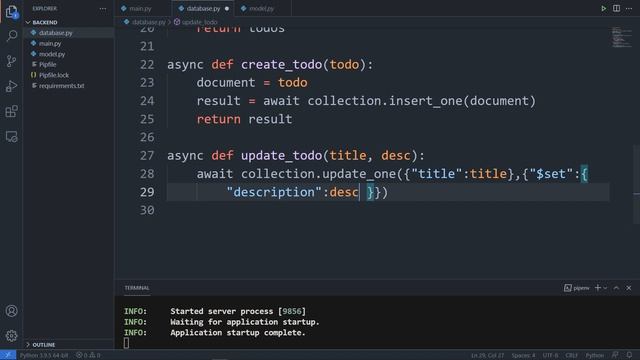640x360 pixels.
Task: Open the Extensions view icon
Action: coord(11,111)
